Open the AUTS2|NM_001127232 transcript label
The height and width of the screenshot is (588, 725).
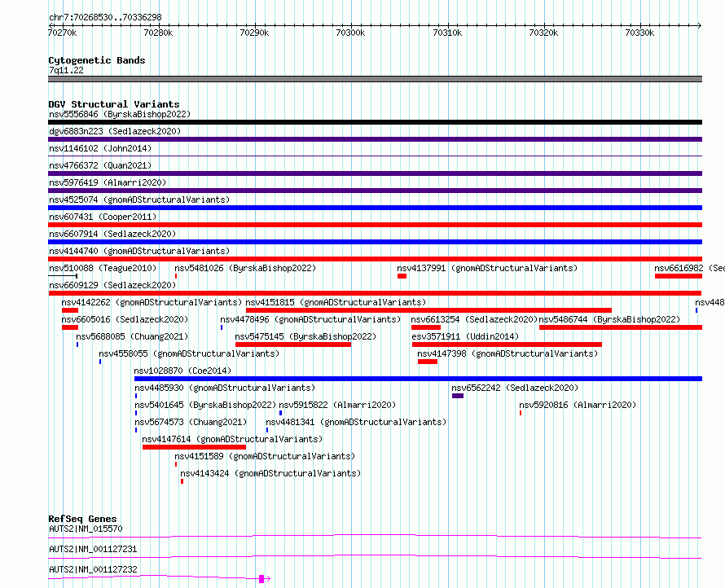93,569
